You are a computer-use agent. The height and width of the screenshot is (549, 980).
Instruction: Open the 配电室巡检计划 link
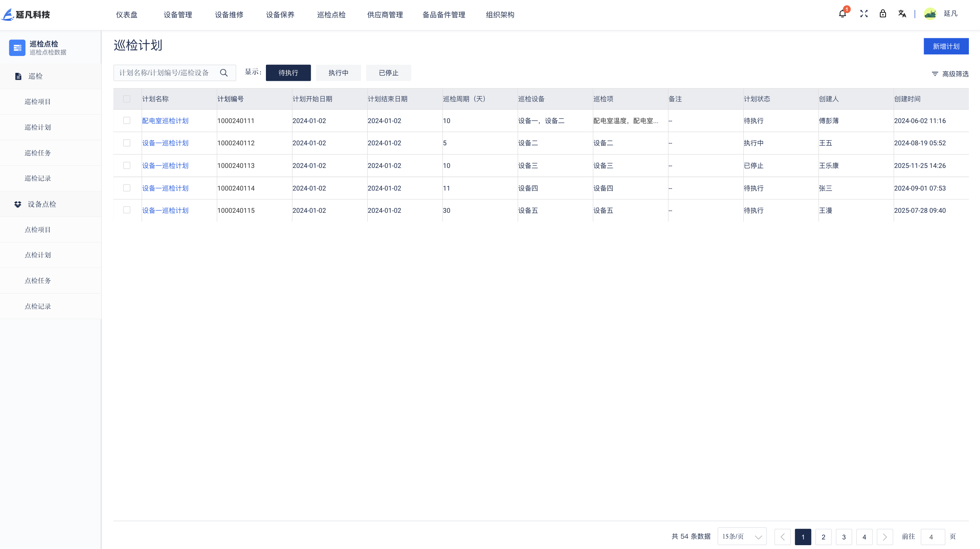click(x=165, y=121)
